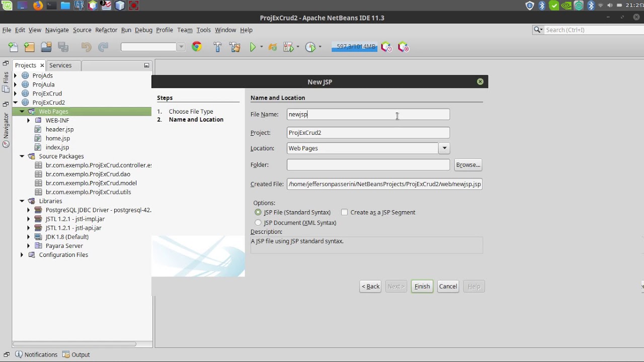Click the first NetBeans cube icon beside the memory bar
644x362 pixels.
tap(386, 47)
